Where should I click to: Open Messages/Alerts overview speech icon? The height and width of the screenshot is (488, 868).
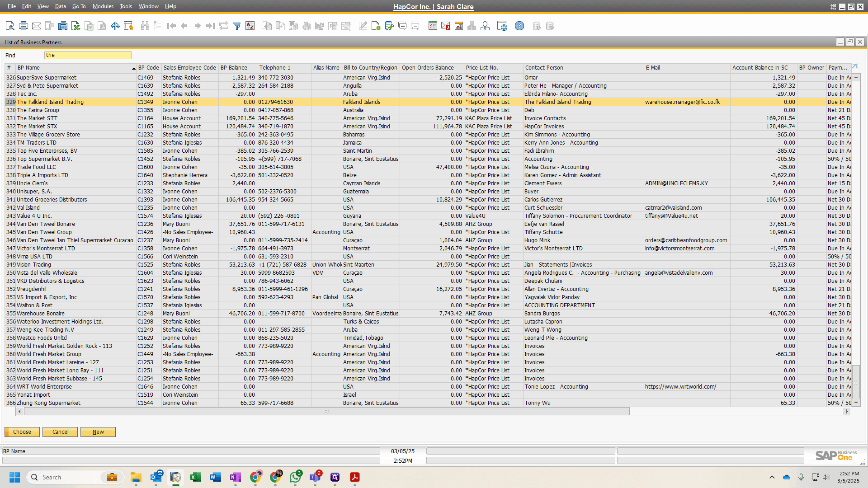click(x=402, y=26)
